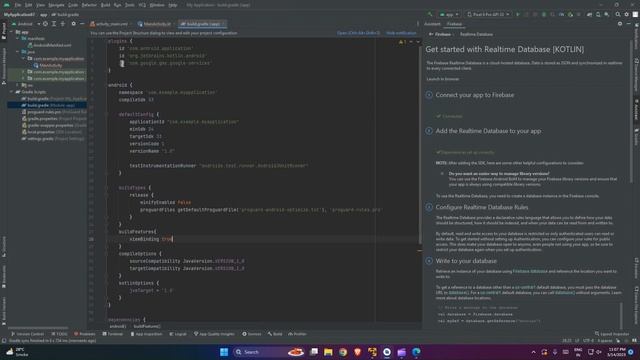Click FirebaseDatabase link in Write step
640x360 pixels.
coord(530,271)
